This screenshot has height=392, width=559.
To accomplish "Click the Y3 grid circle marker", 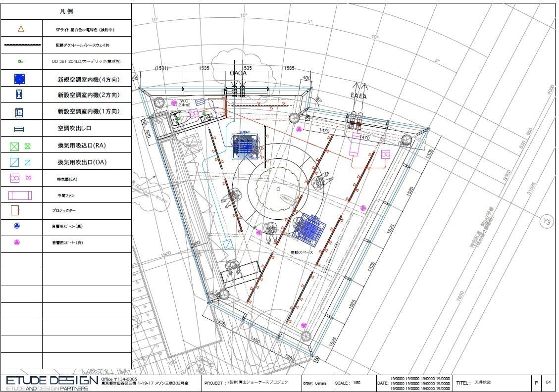I will click(x=546, y=221).
